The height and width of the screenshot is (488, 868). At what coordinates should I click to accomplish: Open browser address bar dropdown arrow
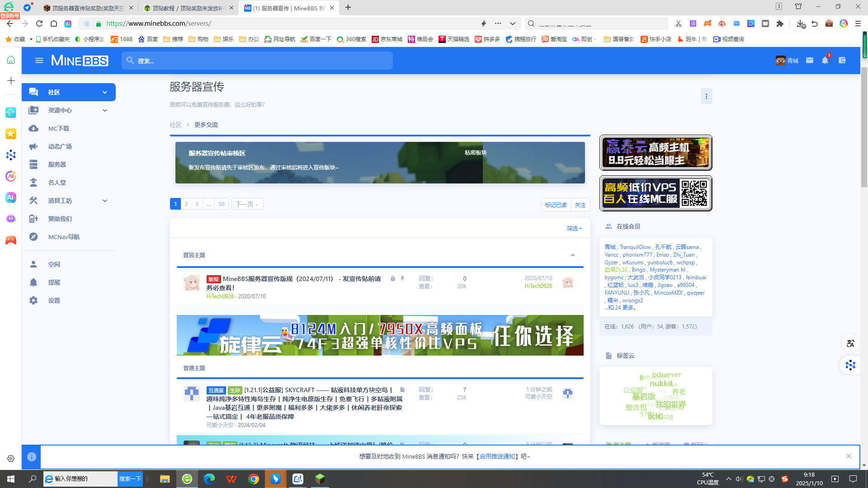[x=513, y=23]
